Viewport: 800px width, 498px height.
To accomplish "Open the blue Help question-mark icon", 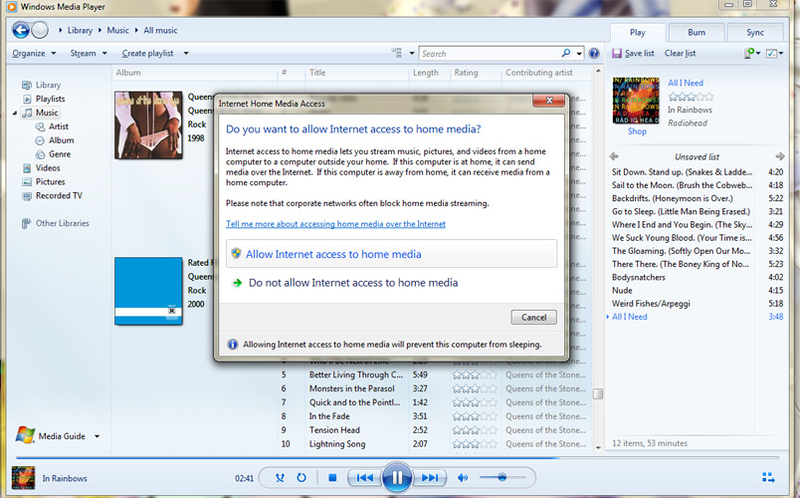I will 594,53.
